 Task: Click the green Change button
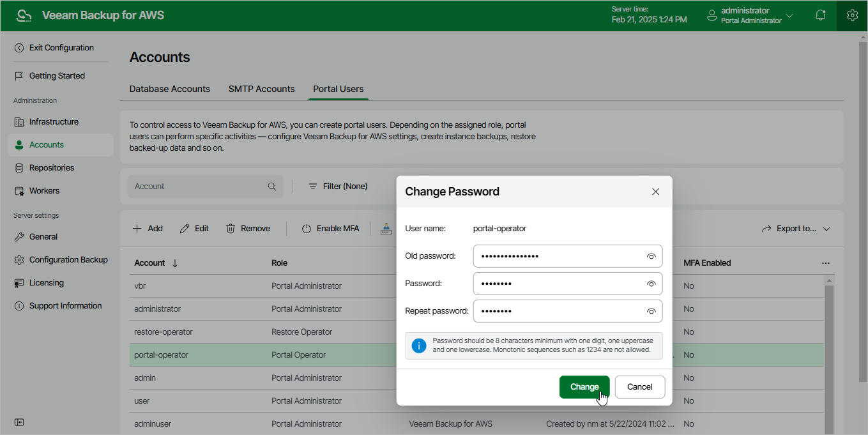click(x=584, y=386)
